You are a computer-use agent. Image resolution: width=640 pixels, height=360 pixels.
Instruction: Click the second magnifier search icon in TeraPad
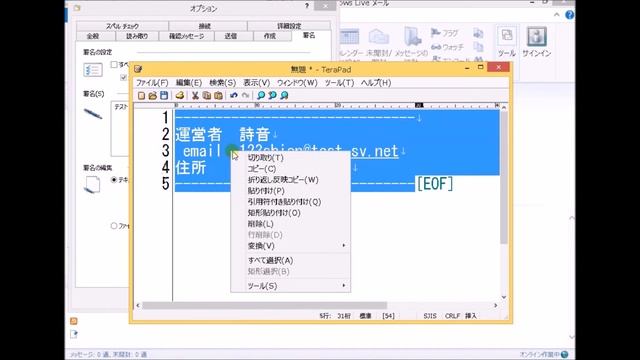(272, 96)
